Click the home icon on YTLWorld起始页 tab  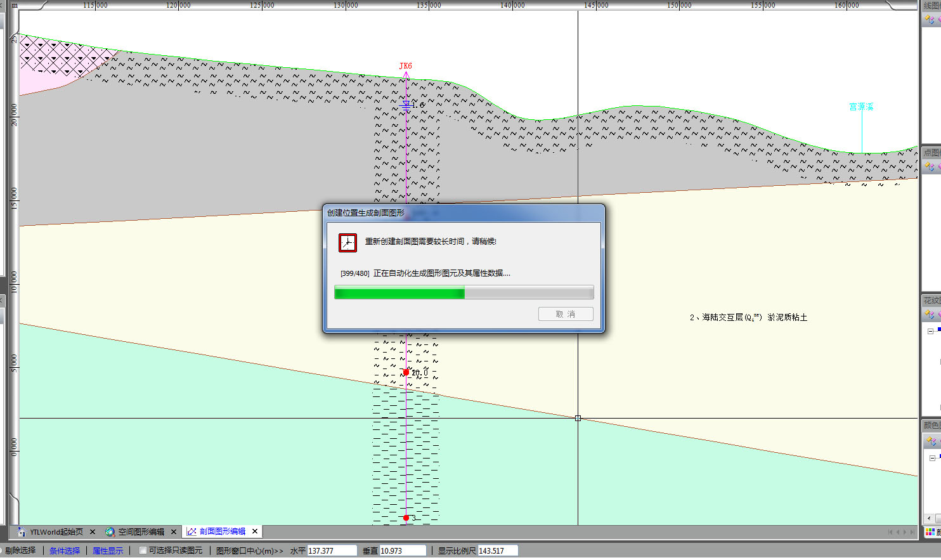pos(22,531)
